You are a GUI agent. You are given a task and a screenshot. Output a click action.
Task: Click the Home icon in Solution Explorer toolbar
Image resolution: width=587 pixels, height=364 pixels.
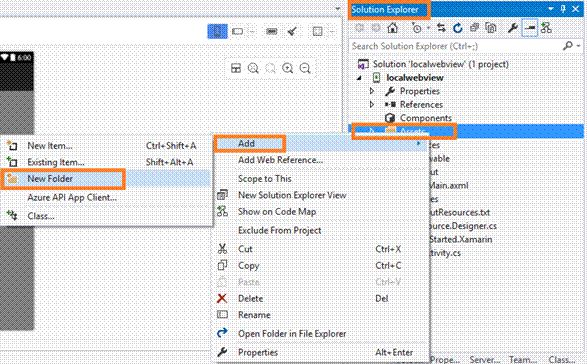392,28
